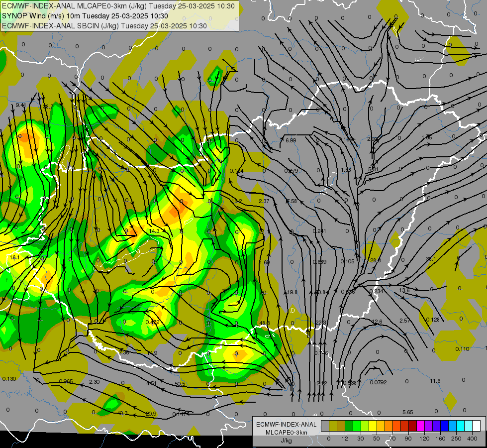Click the map value '40.3'
Image resolution: width=487 pixels, height=448 pixels.
[122, 413]
